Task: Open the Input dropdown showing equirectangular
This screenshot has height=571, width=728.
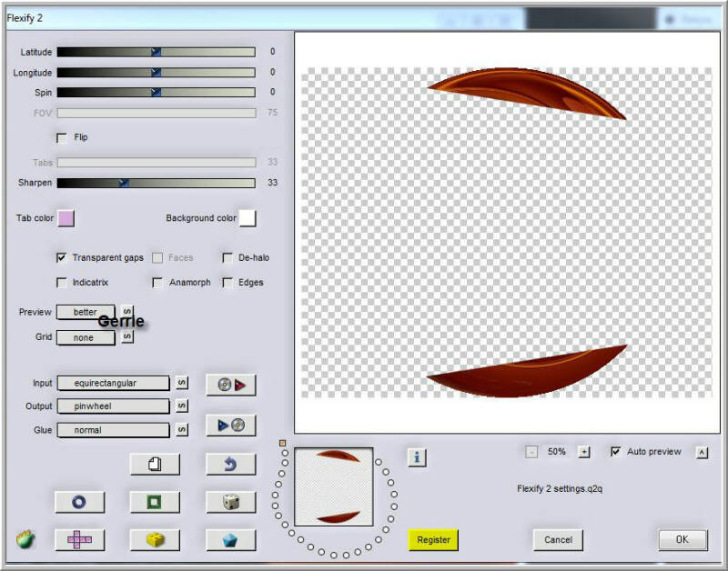Action: point(113,383)
